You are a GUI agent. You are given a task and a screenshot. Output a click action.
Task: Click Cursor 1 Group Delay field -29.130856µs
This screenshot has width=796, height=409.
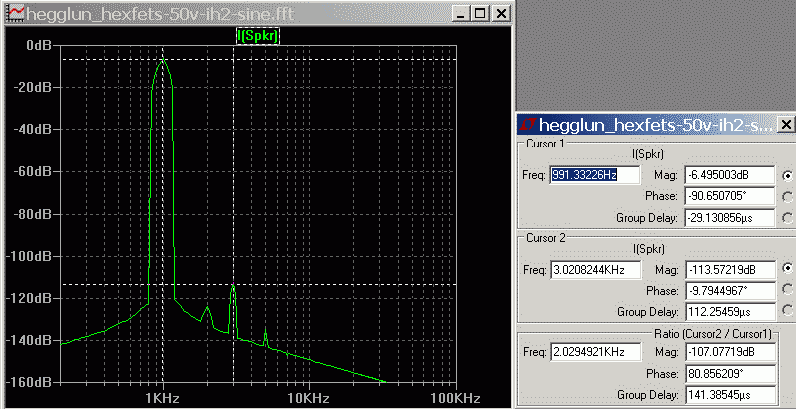[730, 218]
